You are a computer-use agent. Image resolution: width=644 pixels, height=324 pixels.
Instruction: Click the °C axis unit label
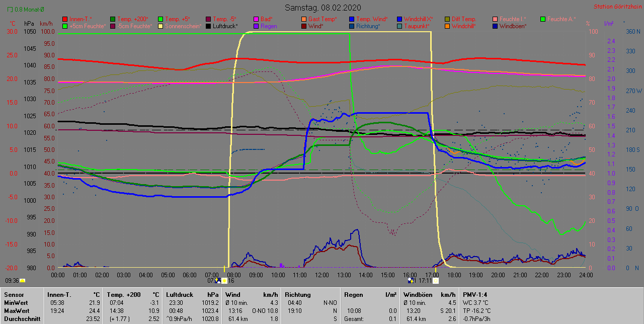coord(13,24)
